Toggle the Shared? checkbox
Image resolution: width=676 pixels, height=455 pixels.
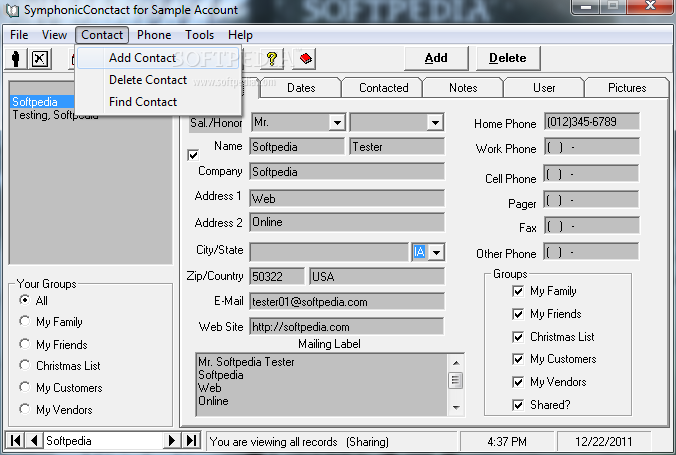click(x=518, y=405)
